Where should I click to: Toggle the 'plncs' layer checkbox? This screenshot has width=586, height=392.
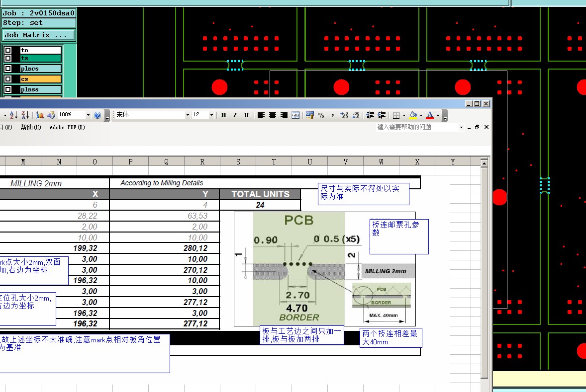[8, 69]
